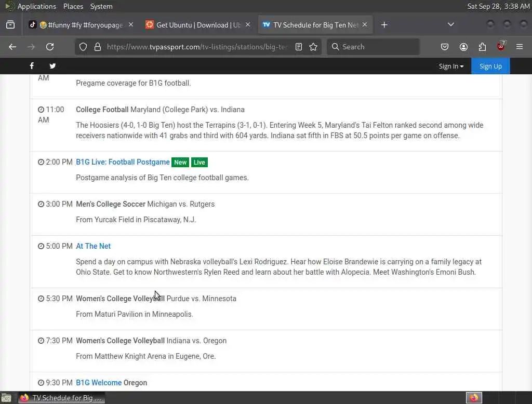The width and height of the screenshot is (532, 404).
Task: Open the Firefox hamburger menu
Action: click(520, 47)
